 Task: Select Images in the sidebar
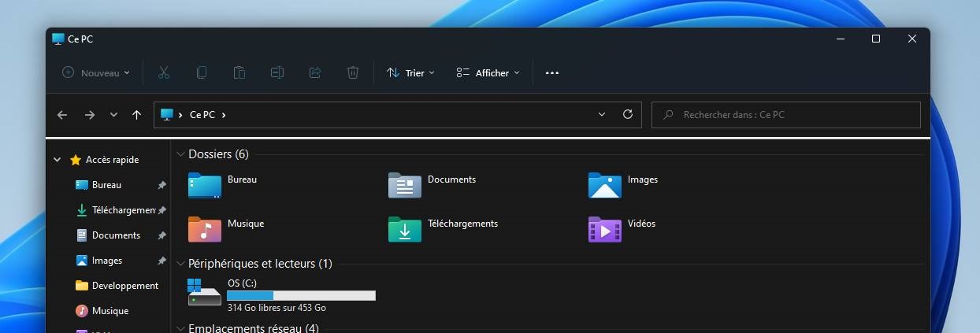[107, 261]
